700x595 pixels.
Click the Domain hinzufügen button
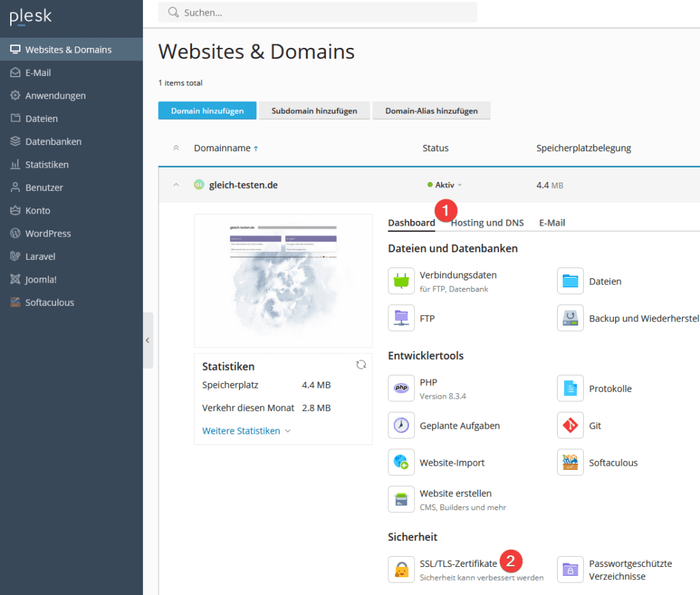(207, 111)
